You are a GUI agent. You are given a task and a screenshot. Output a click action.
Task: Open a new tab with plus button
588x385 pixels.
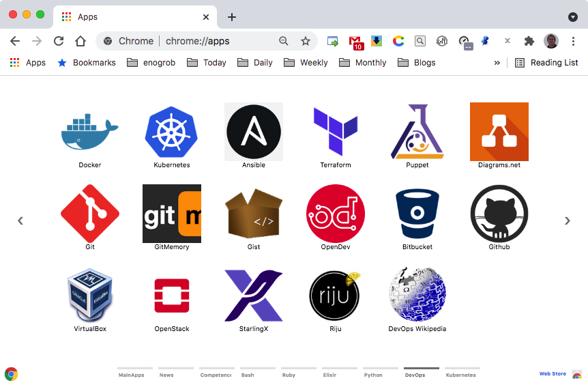click(x=232, y=17)
